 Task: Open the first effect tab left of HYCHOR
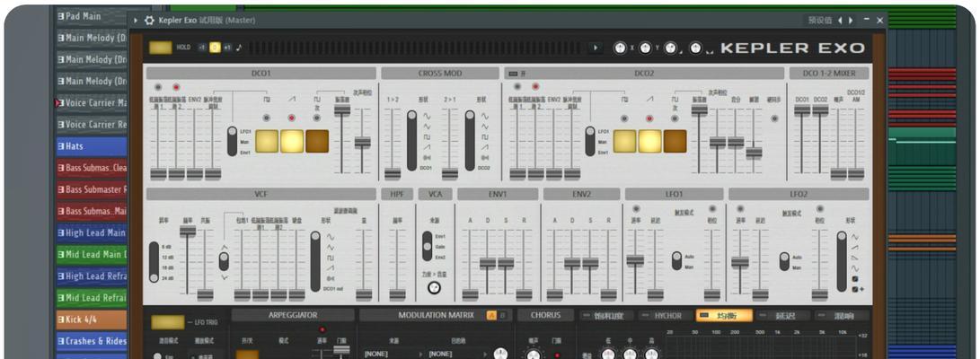(606, 316)
